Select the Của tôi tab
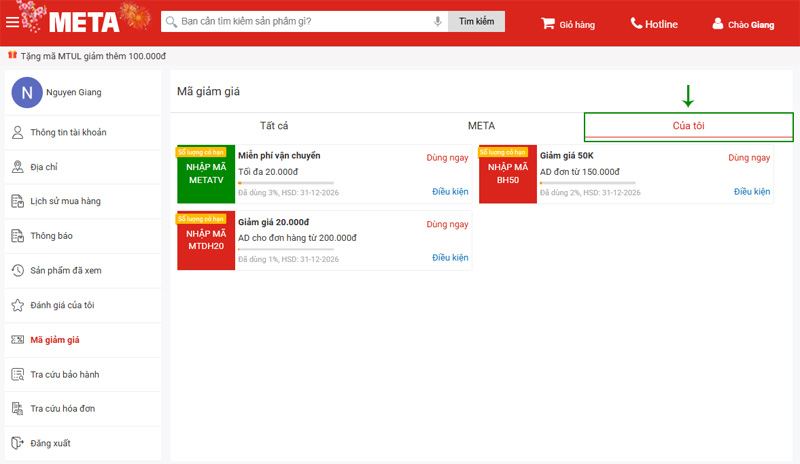Viewport: 800px width, 464px height. point(688,126)
